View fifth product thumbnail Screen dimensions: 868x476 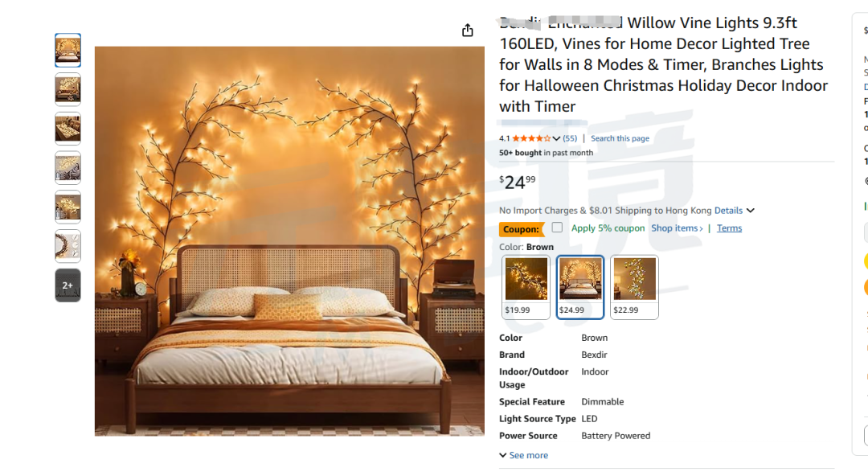(68, 207)
